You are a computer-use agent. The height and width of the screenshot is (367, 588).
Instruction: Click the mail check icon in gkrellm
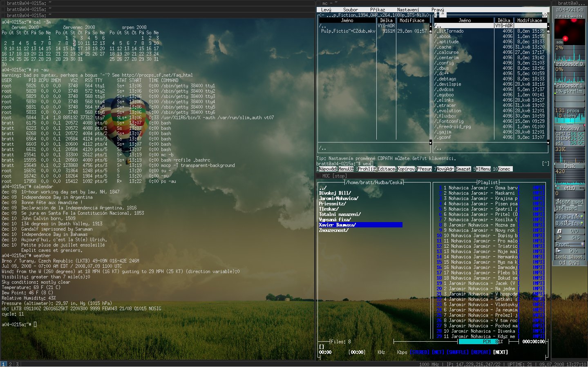click(x=560, y=231)
